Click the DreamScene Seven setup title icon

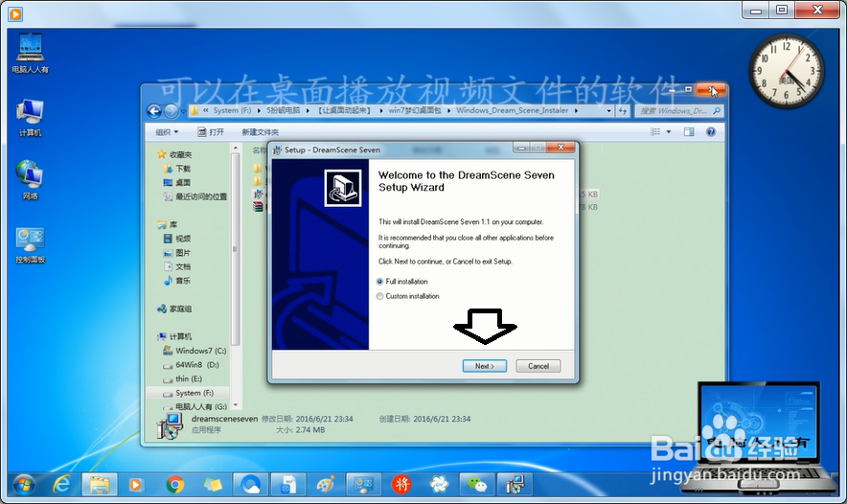coord(278,149)
